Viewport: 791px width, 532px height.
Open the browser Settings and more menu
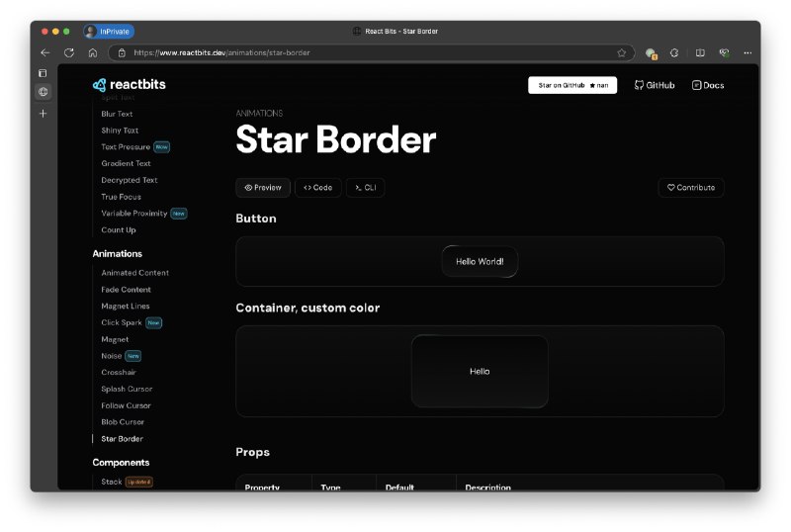(x=747, y=52)
